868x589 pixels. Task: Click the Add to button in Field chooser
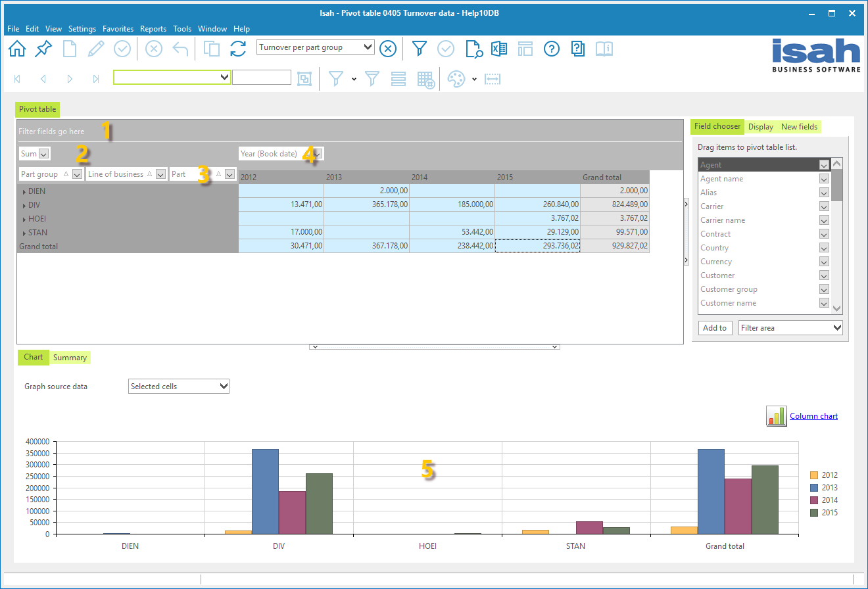coord(715,327)
